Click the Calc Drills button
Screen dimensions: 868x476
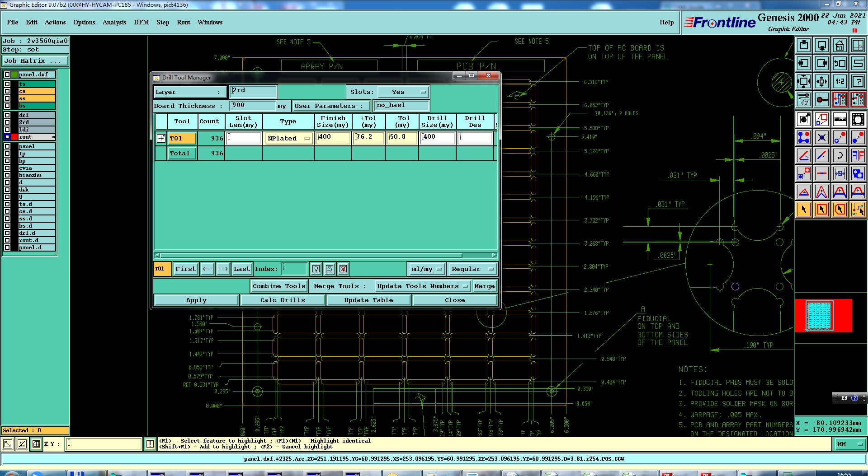pos(283,300)
